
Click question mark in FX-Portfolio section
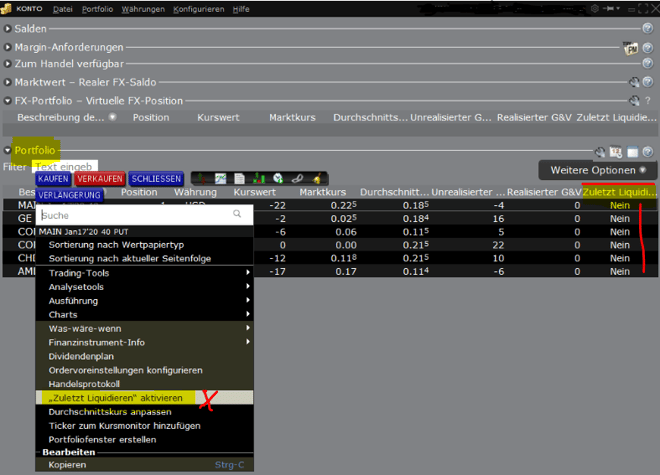tap(648, 101)
